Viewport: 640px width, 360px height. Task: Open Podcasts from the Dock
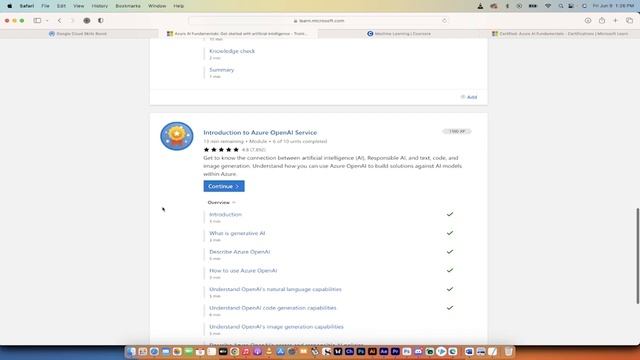(x=258, y=351)
